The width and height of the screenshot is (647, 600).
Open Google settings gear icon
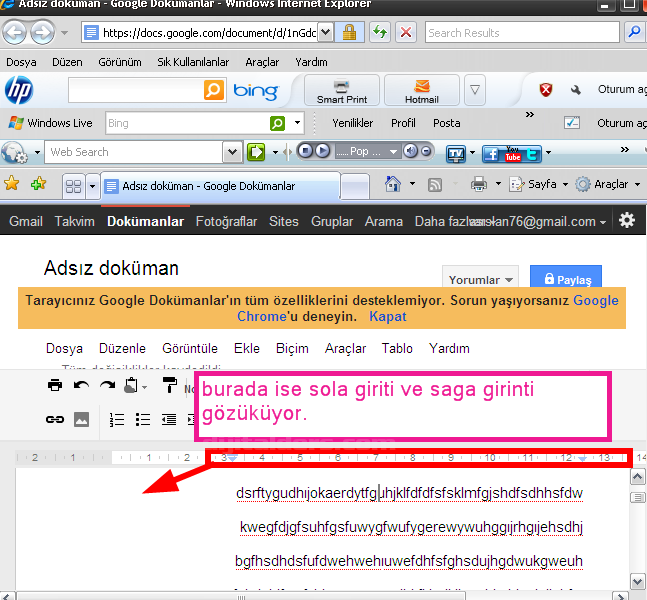(627, 220)
